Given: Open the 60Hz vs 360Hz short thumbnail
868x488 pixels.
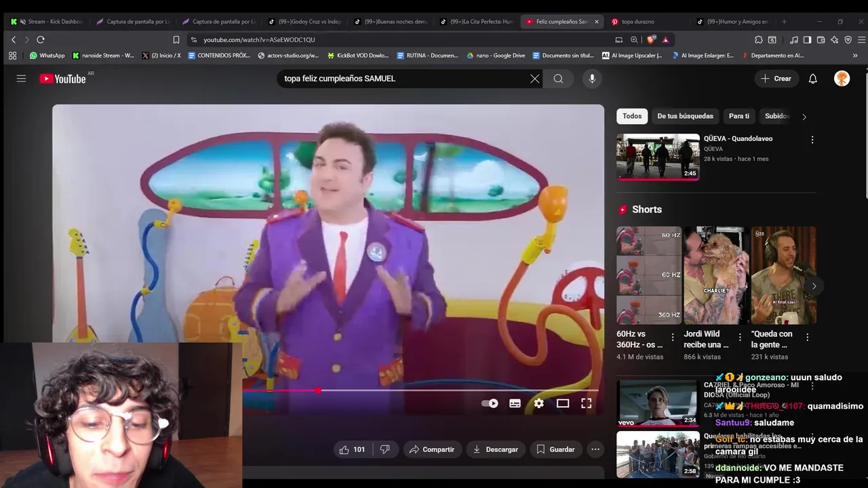Looking at the screenshot, I should (649, 275).
